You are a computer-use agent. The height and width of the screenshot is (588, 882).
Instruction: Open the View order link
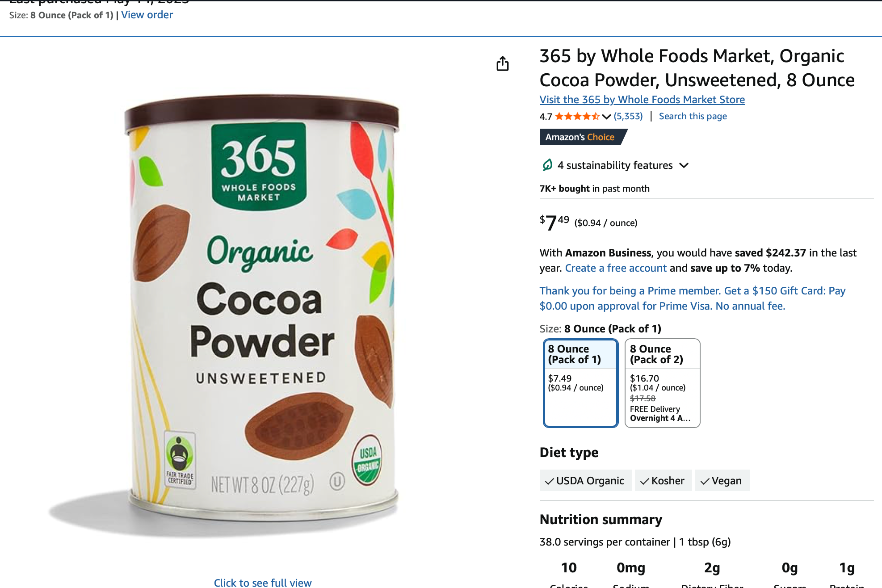[x=147, y=15]
